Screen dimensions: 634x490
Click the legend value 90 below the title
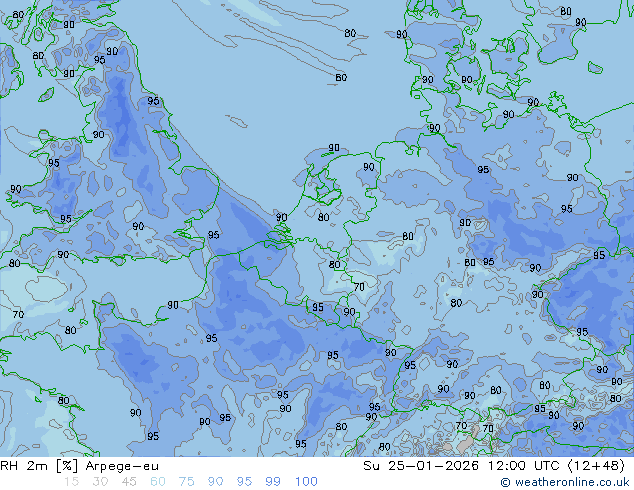click(x=215, y=482)
